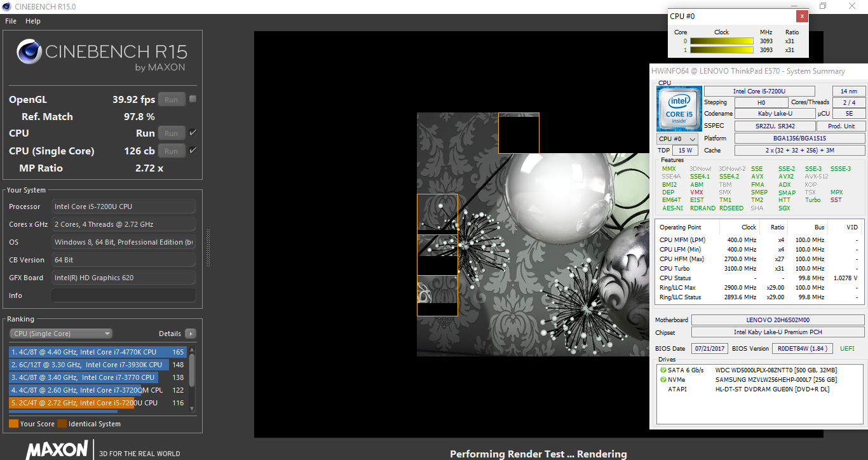This screenshot has height=460, width=868.
Task: Select the i7-3930K ranking entry
Action: (98, 365)
